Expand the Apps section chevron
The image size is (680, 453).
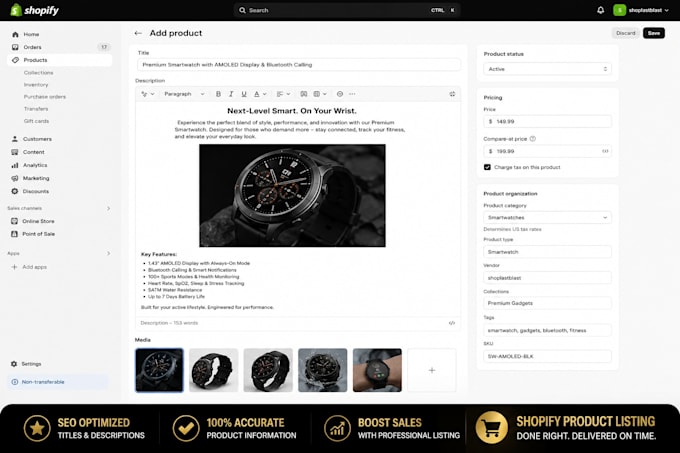108,253
